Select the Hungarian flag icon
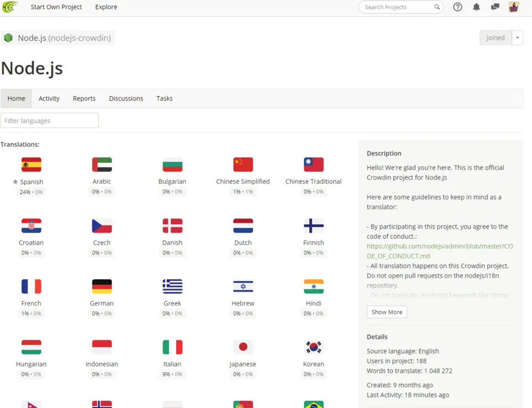 [x=31, y=347]
